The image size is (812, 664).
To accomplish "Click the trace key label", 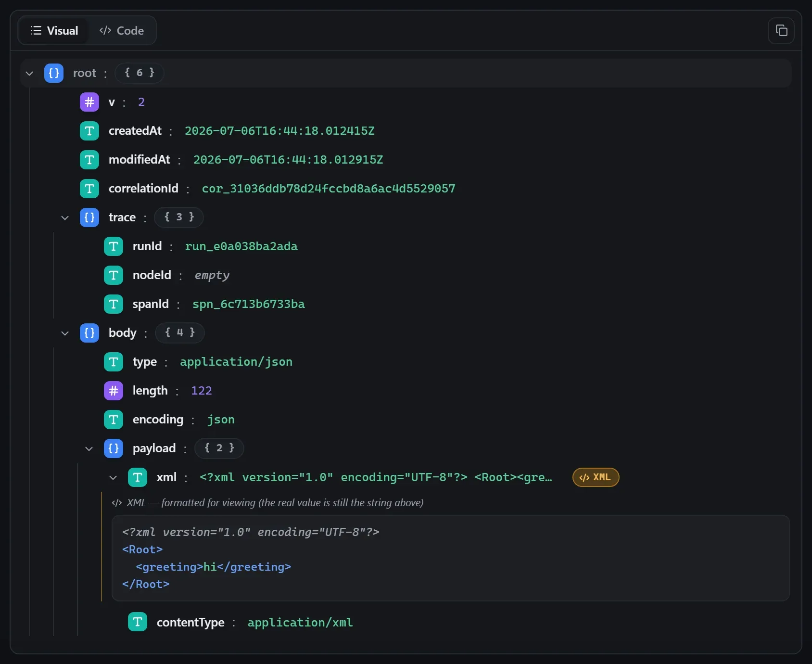I will 122,217.
